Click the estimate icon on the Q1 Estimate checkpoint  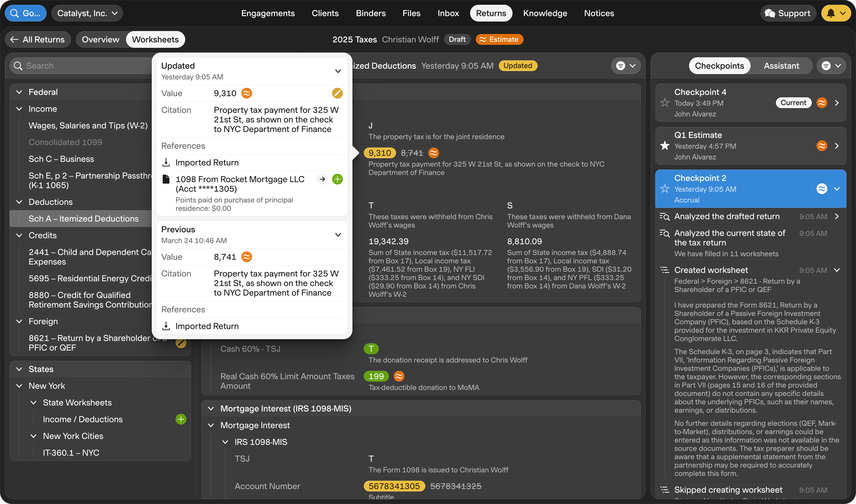pyautogui.click(x=821, y=146)
